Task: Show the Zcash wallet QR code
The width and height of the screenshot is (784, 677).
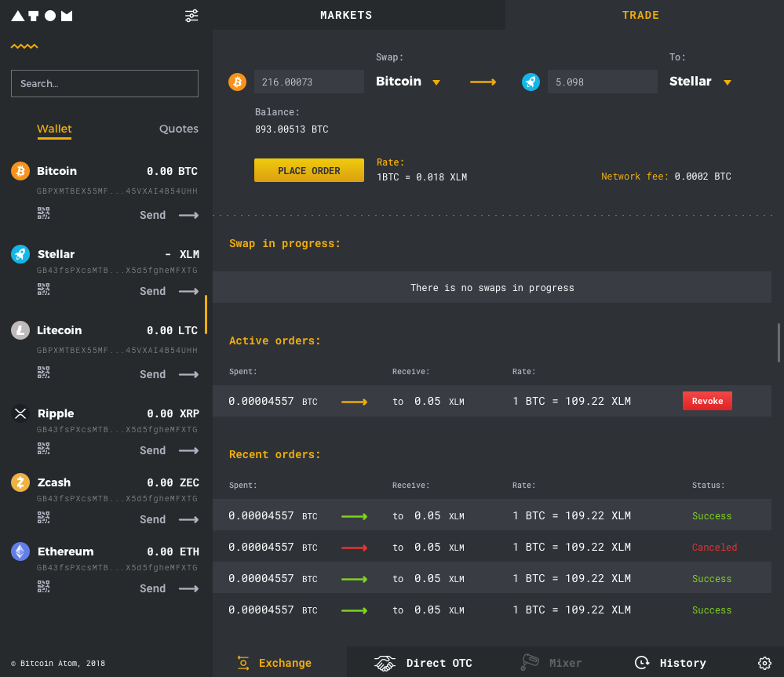Action: (43, 518)
